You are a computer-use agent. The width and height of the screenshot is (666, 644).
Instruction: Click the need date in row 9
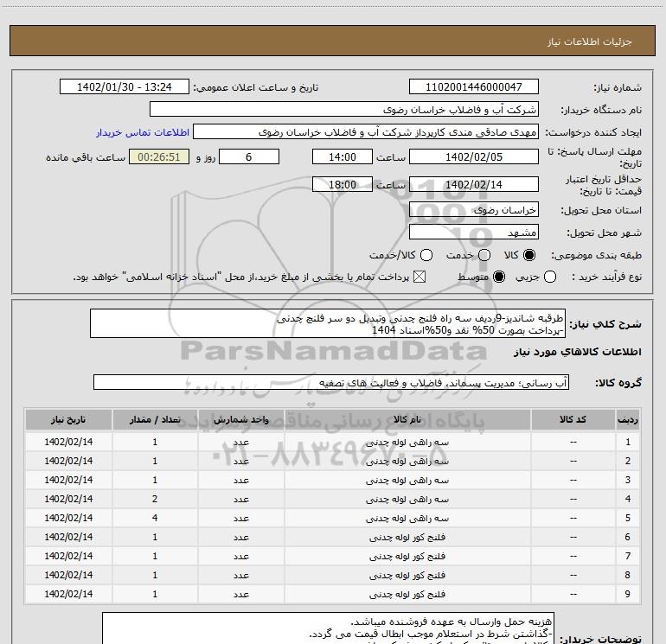coord(68,594)
